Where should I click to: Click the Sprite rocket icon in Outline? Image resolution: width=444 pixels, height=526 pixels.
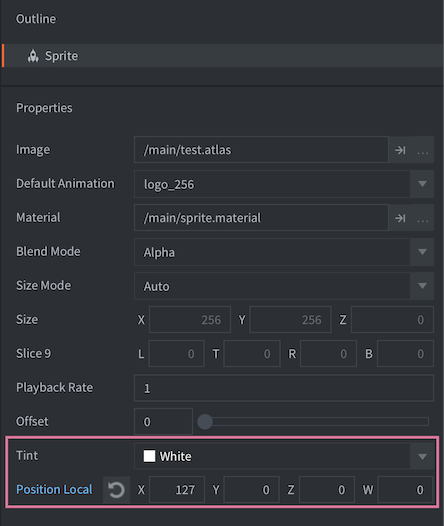click(33, 56)
